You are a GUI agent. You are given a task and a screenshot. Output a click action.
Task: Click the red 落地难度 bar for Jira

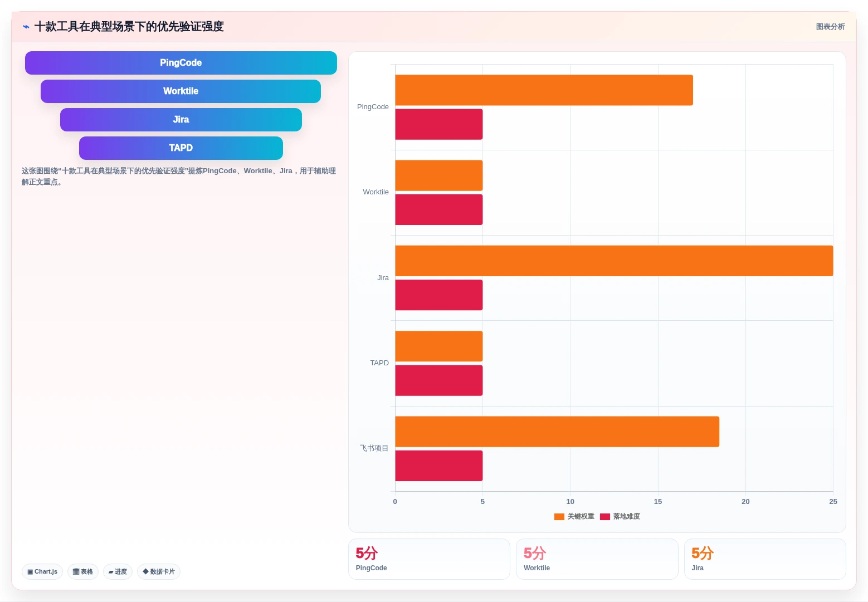(x=439, y=295)
